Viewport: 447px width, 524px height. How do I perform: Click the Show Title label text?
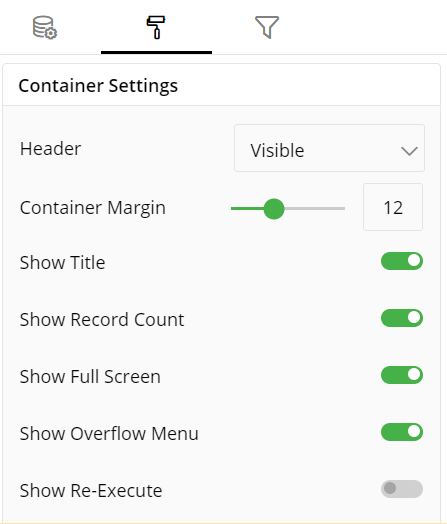point(62,262)
